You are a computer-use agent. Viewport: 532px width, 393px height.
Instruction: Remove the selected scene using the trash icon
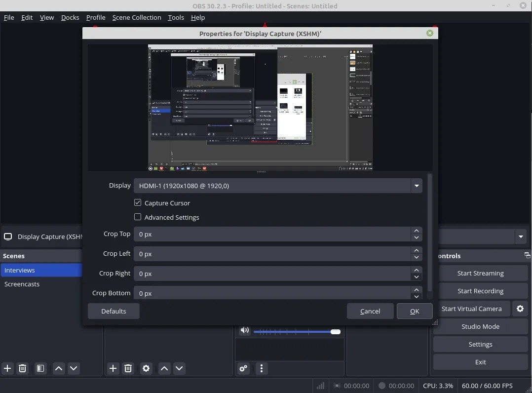point(22,368)
